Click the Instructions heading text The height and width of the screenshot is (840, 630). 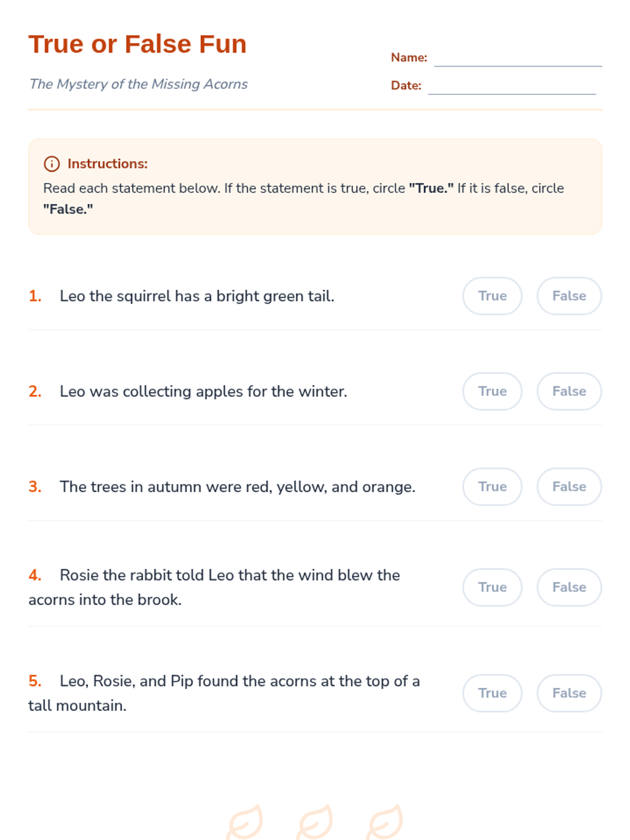108,164
